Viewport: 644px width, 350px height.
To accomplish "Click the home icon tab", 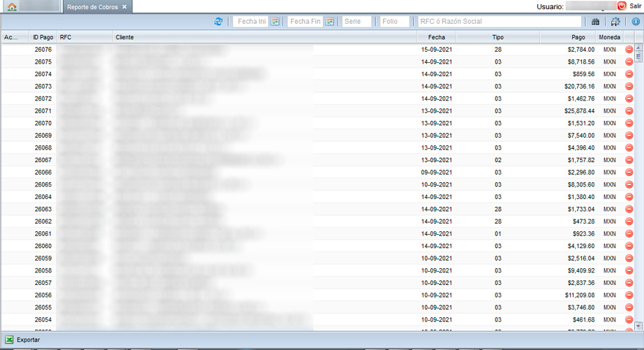I will (x=12, y=7).
